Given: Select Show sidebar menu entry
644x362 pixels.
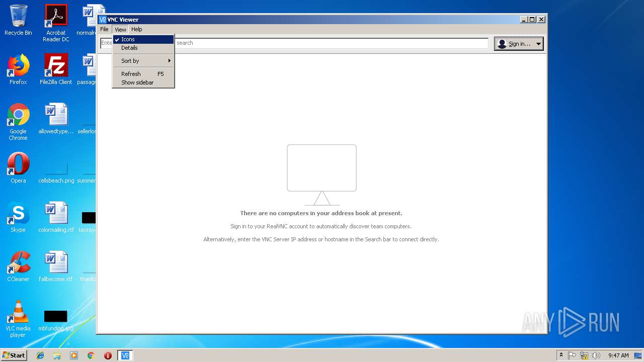Looking at the screenshot, I should point(143,82).
